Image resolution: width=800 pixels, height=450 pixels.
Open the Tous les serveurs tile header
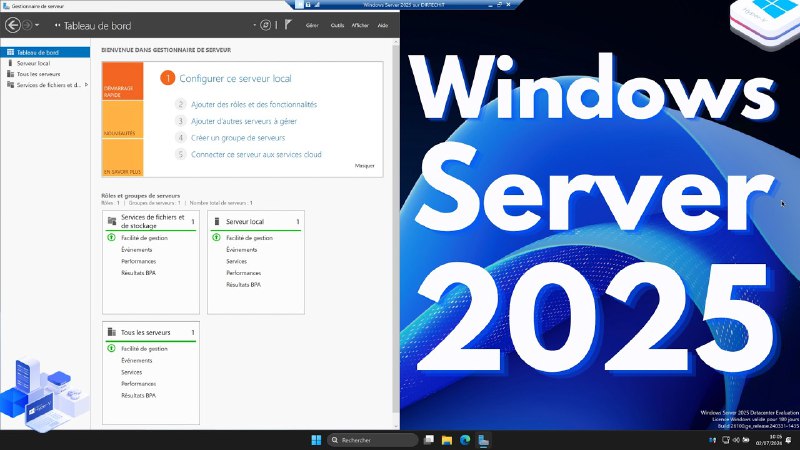151,332
